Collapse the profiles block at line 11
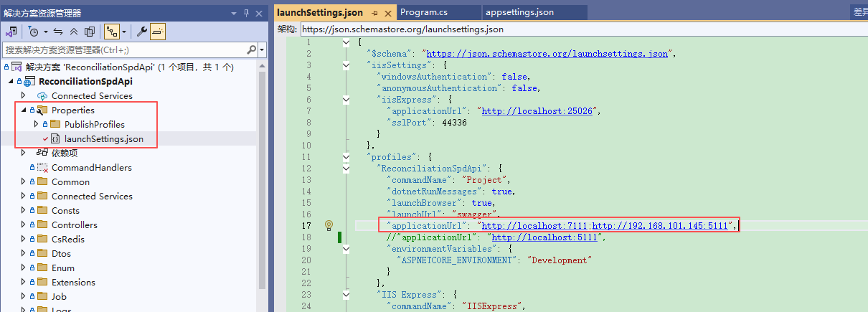The height and width of the screenshot is (312, 868). (x=346, y=156)
